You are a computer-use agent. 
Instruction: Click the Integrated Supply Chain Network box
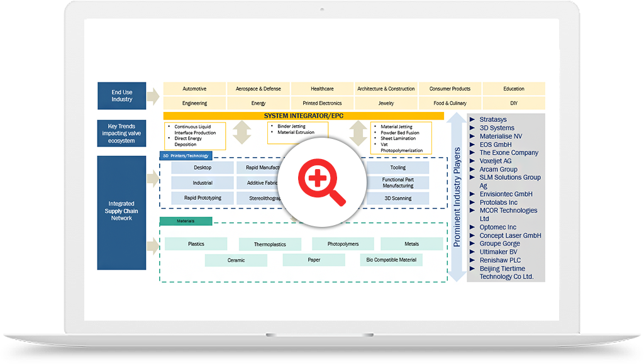coord(122,212)
